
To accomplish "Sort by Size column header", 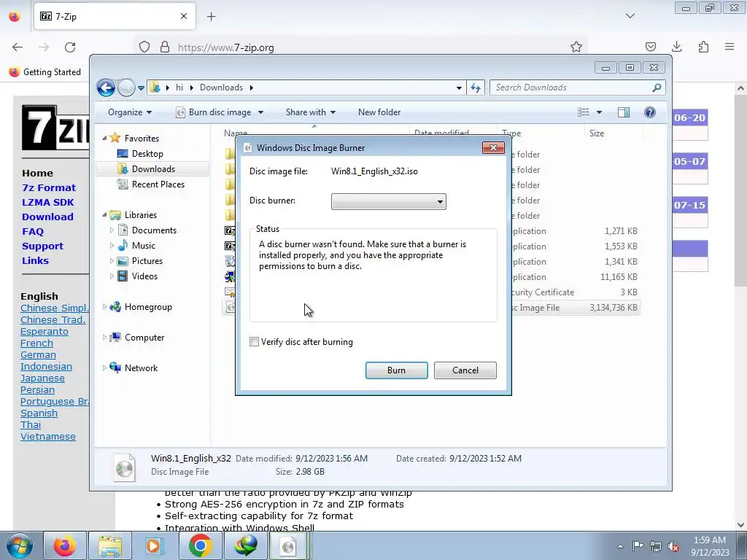I will [597, 133].
